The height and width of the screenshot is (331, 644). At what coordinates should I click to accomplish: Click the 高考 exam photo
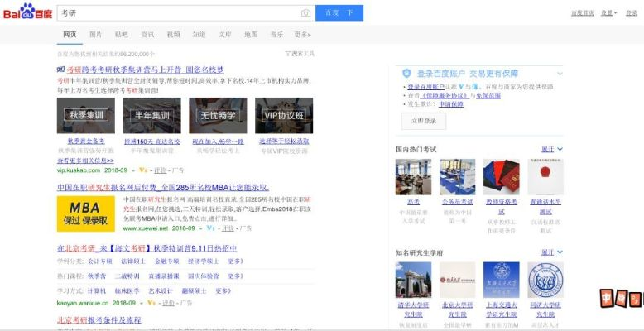tap(413, 177)
